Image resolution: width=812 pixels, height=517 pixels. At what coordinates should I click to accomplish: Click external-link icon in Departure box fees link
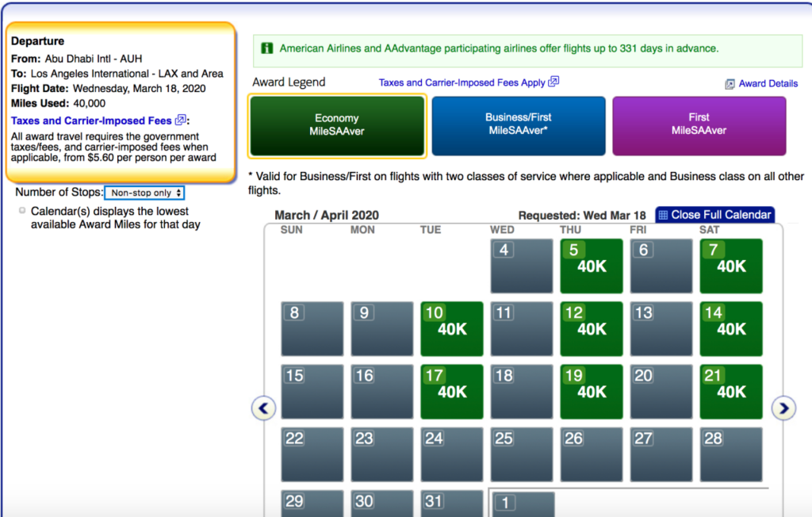pos(180,120)
